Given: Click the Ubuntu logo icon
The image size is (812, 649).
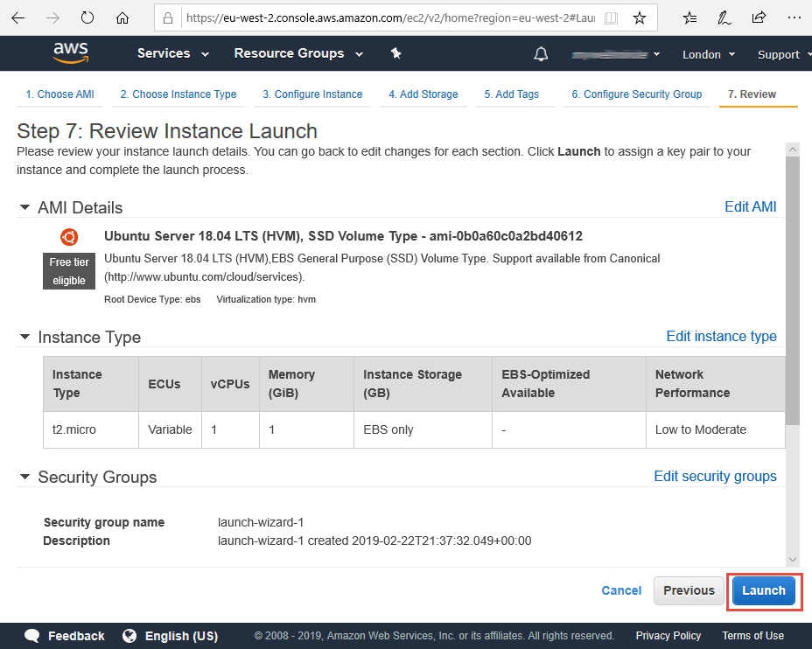Looking at the screenshot, I should coord(69,237).
